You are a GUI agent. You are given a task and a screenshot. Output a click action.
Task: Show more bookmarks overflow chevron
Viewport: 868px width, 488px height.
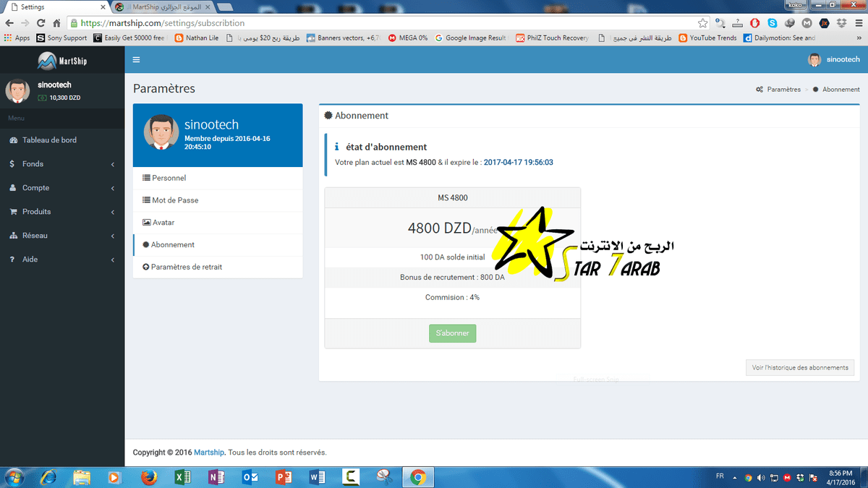(859, 38)
